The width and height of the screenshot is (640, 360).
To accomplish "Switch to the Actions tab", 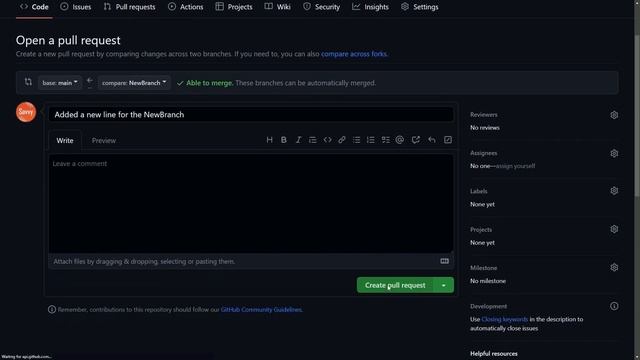I will click(x=185, y=7).
